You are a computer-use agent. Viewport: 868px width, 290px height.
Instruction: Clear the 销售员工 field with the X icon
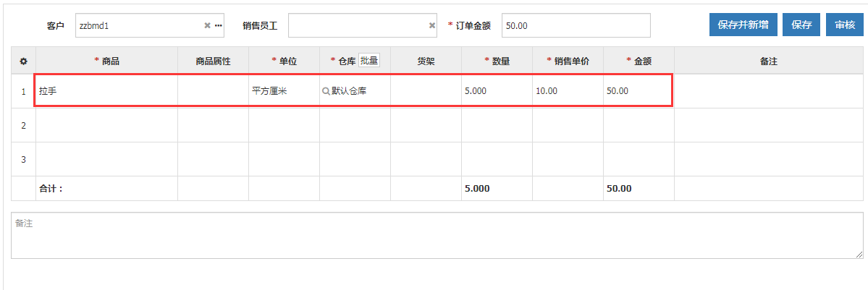[432, 25]
